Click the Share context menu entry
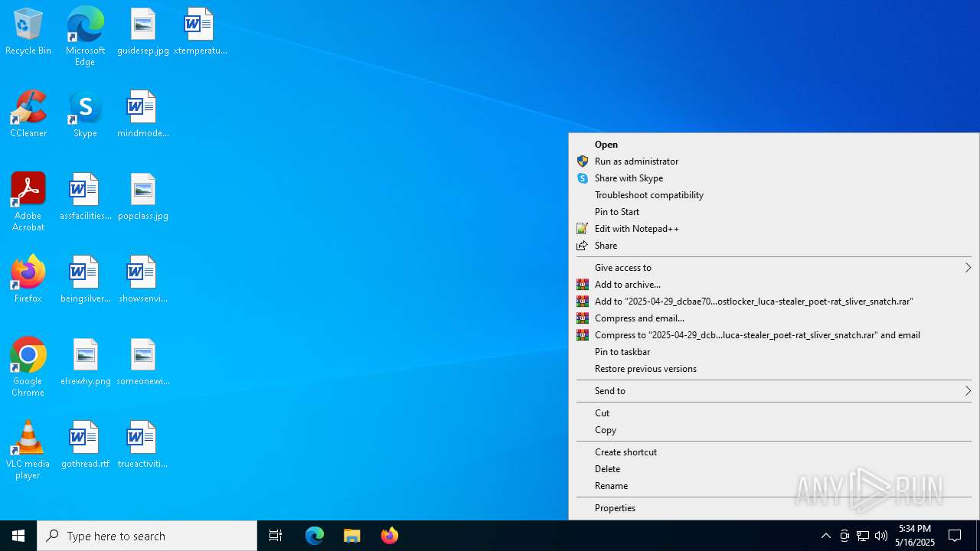Screen dimensions: 980x551 pos(774,246)
